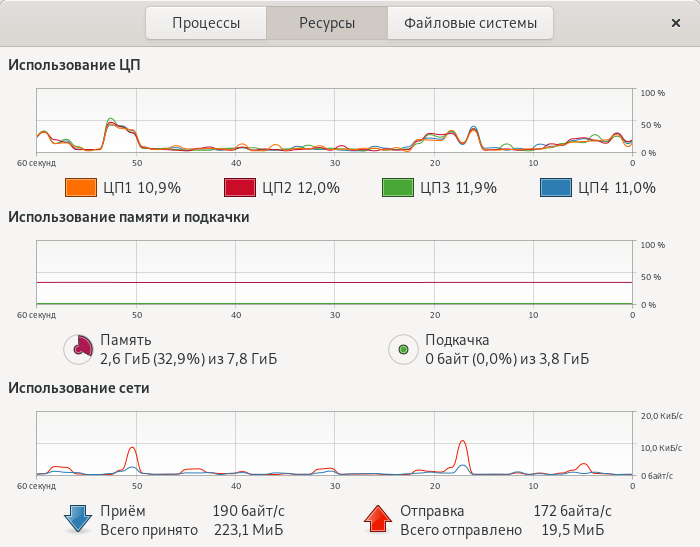Click the blue Приём download arrow icon
700x547 pixels.
(x=78, y=519)
